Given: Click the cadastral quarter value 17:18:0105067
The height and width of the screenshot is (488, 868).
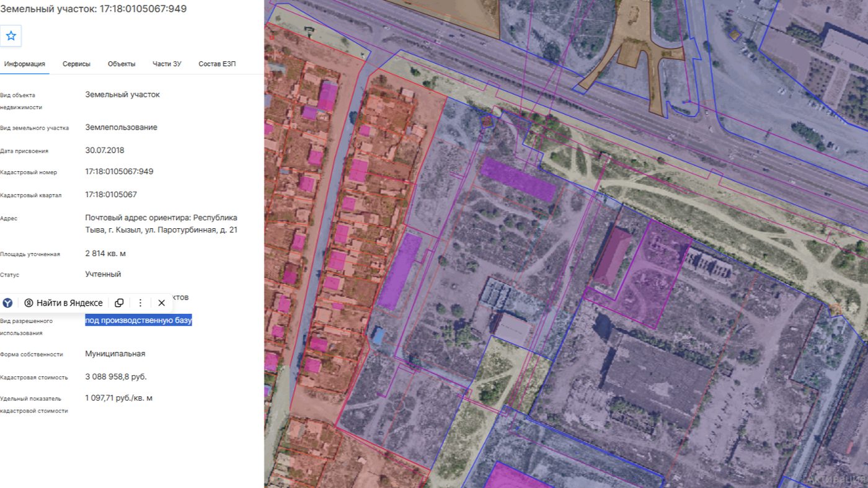Looking at the screenshot, I should click(111, 194).
